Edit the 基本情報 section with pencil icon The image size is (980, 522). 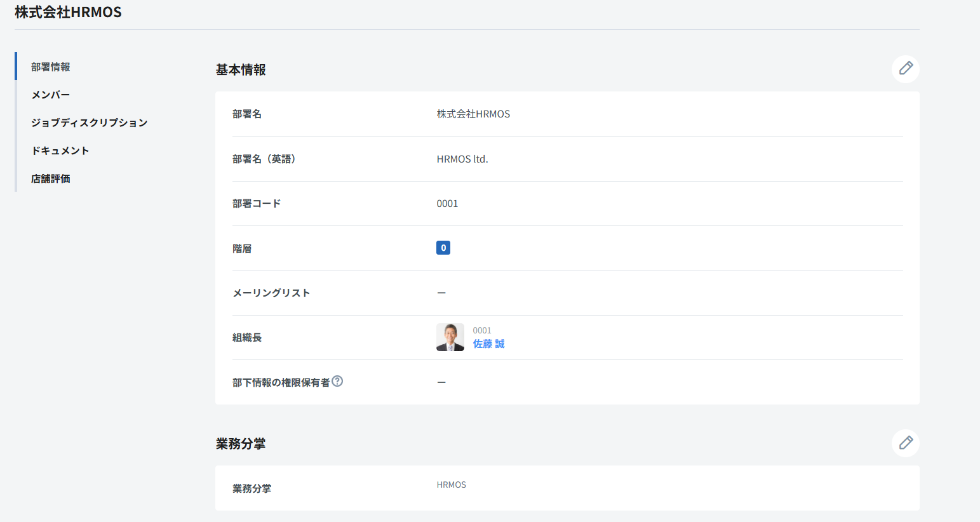905,69
